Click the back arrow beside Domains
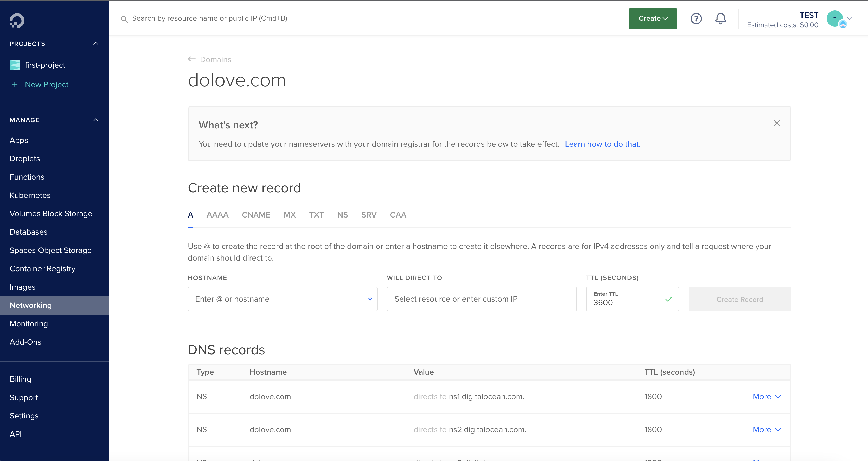This screenshot has height=461, width=868. pos(192,59)
